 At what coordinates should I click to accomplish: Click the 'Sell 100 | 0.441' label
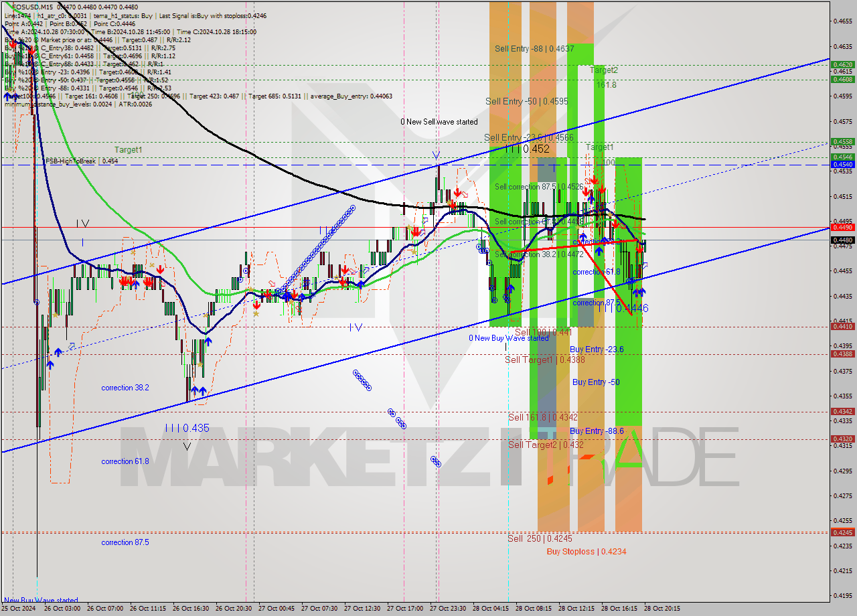click(543, 332)
